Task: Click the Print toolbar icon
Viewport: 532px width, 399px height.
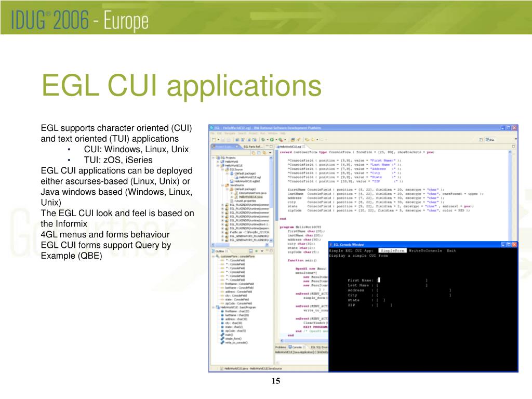Action: (229, 139)
